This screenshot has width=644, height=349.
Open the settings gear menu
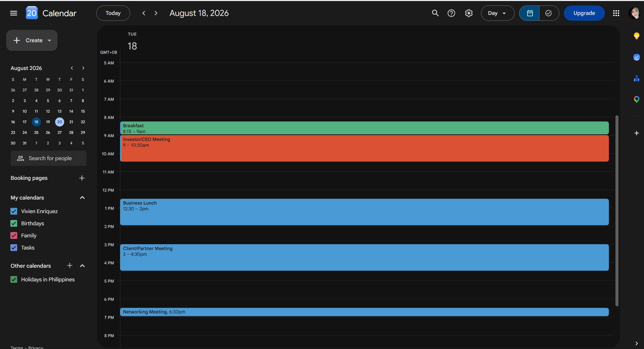click(469, 13)
